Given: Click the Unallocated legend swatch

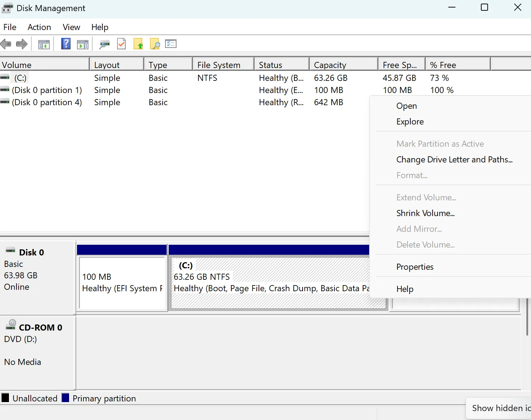Looking at the screenshot, I should click(x=5, y=398).
